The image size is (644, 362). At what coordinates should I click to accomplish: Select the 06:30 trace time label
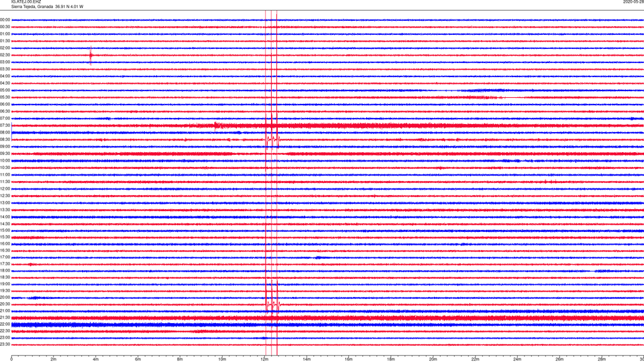5,111
